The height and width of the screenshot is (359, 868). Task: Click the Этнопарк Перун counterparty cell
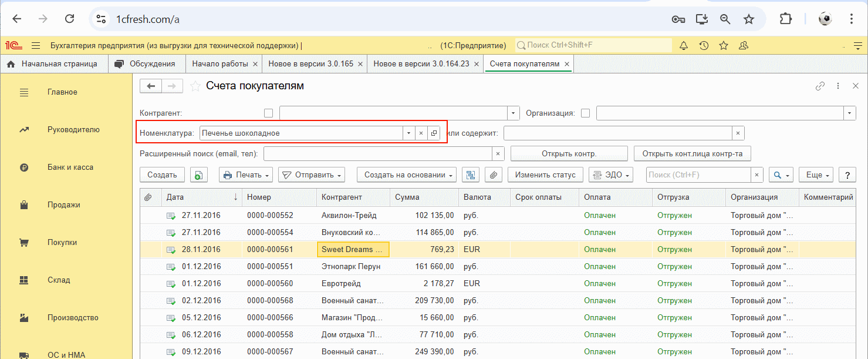tap(353, 267)
